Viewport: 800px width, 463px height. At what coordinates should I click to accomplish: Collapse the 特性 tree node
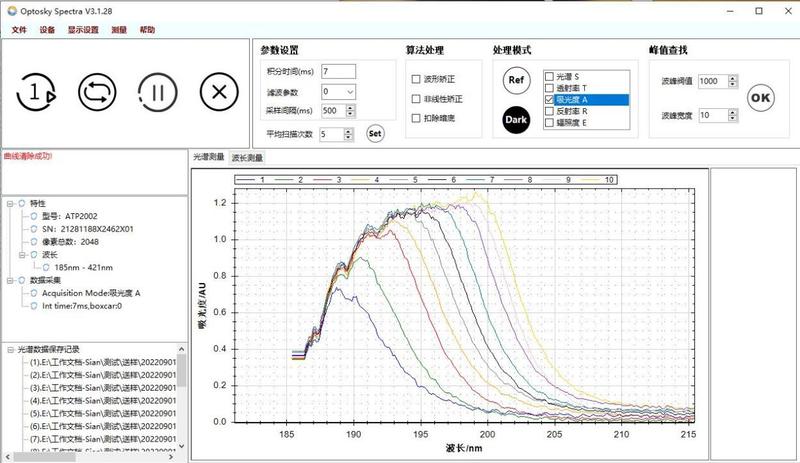pos(9,202)
